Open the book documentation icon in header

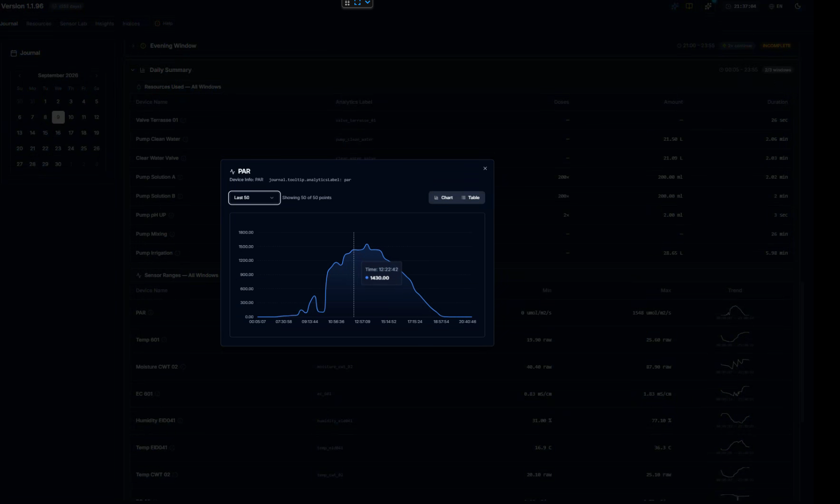pos(689,7)
